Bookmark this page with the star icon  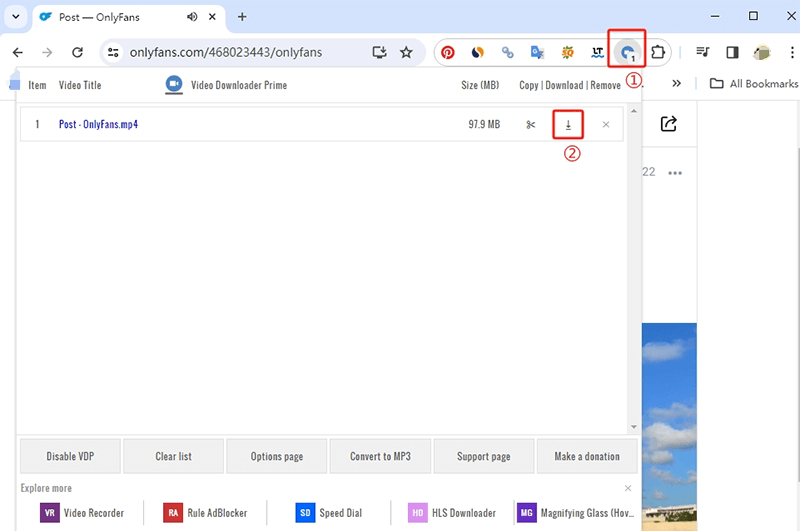(x=406, y=52)
